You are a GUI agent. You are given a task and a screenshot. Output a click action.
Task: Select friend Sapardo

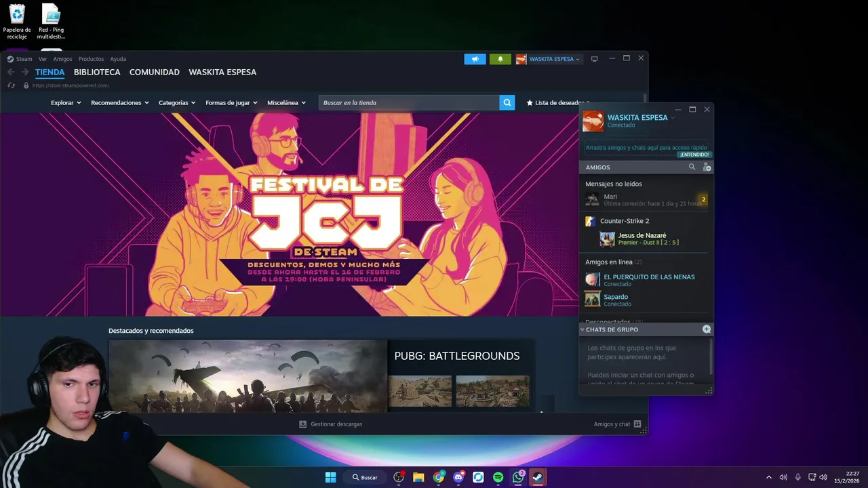646,300
